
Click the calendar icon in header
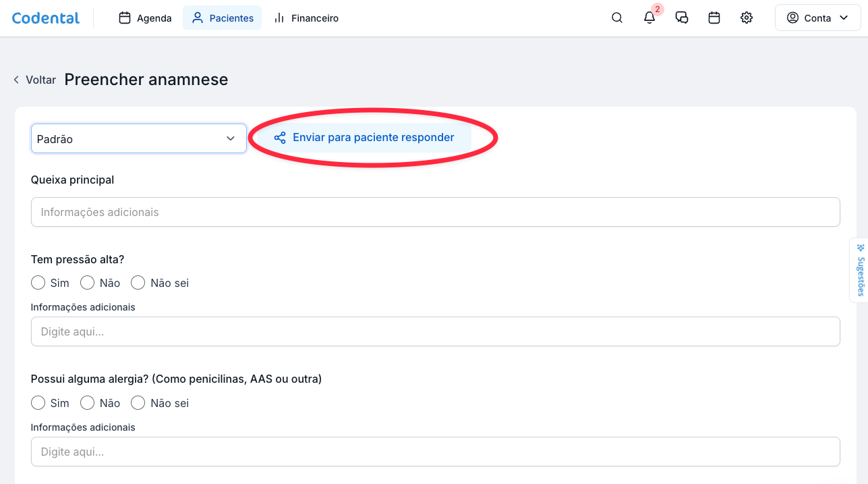[714, 18]
